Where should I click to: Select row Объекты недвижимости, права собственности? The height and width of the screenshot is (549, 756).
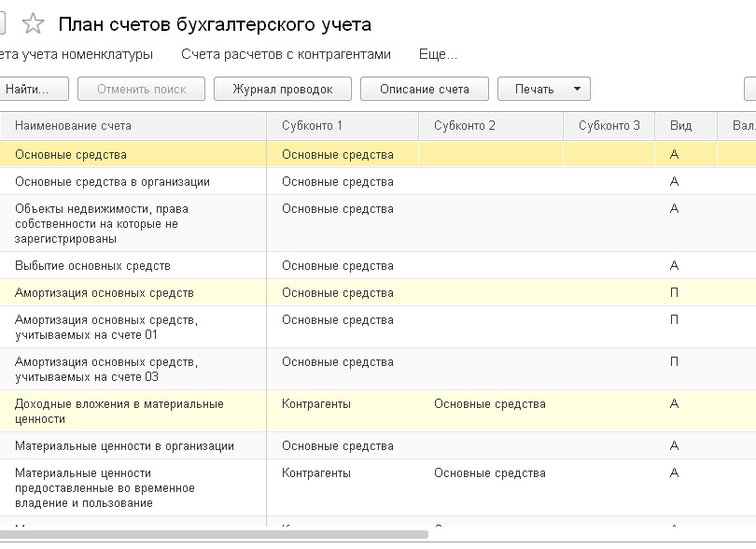pyautogui.click(x=378, y=223)
